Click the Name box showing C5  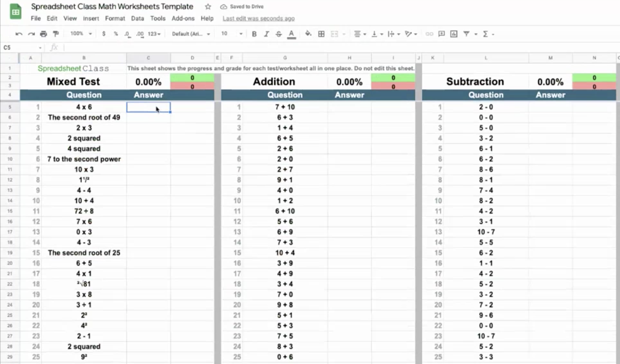tap(22, 48)
